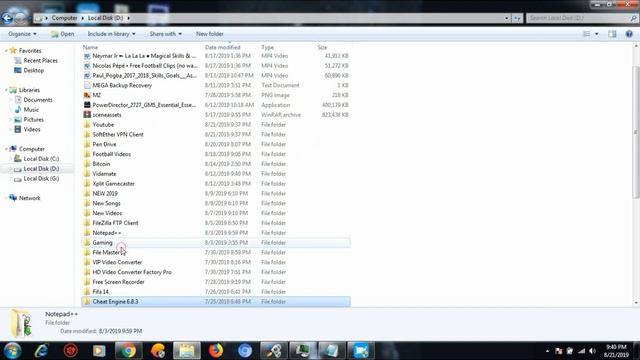Click the Search Local Disk field

click(x=581, y=18)
